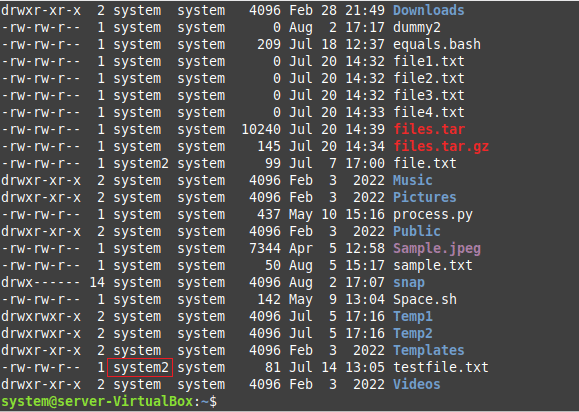Click the Temp1 directory name
Viewport: 579px width, 412px height.
[412, 317]
